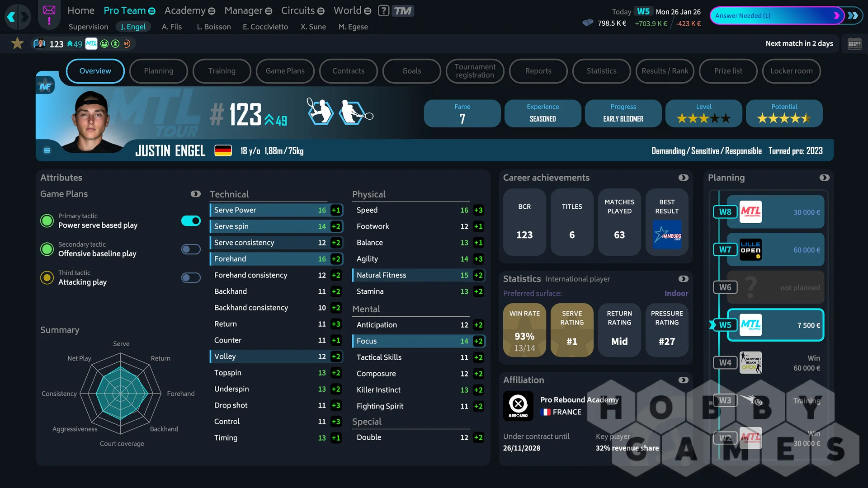
Task: Select the W6 not planned slot
Action: (x=775, y=287)
